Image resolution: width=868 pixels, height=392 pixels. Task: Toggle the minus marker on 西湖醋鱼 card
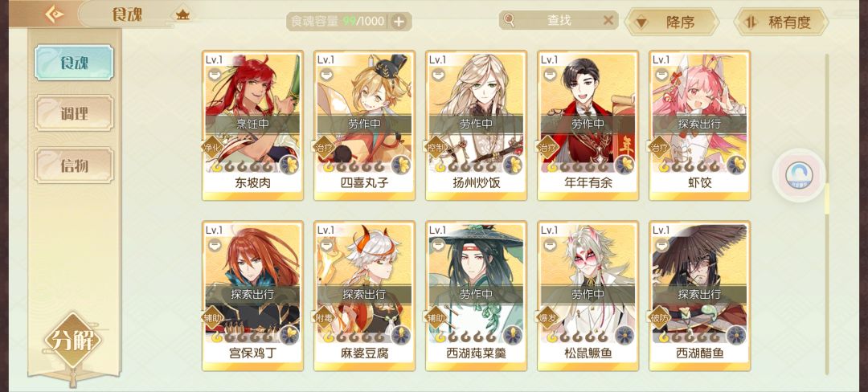coord(662,245)
